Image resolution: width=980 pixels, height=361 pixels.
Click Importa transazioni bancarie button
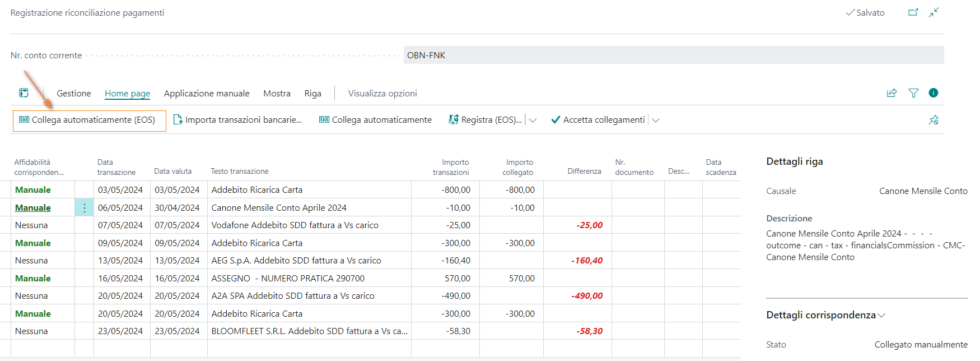point(237,120)
